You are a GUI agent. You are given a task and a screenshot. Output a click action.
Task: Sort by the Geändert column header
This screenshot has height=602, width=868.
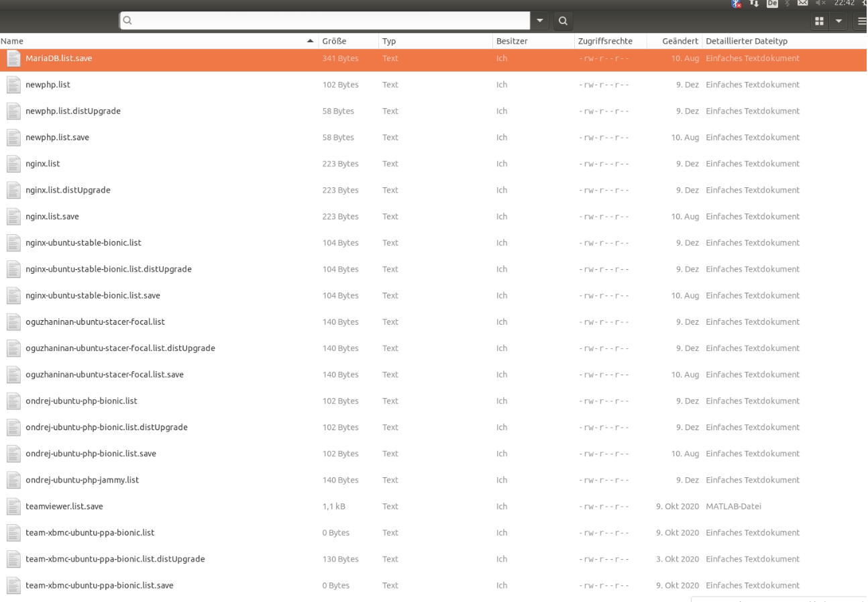674,41
